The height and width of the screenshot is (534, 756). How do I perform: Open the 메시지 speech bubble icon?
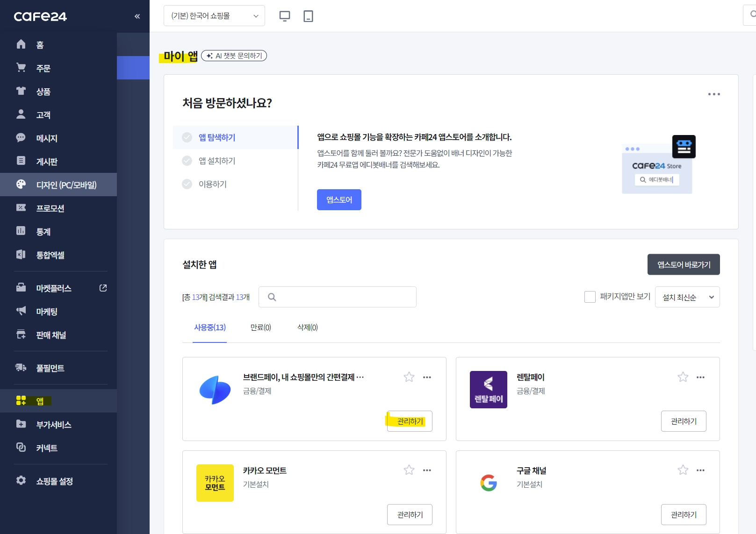pyautogui.click(x=21, y=138)
